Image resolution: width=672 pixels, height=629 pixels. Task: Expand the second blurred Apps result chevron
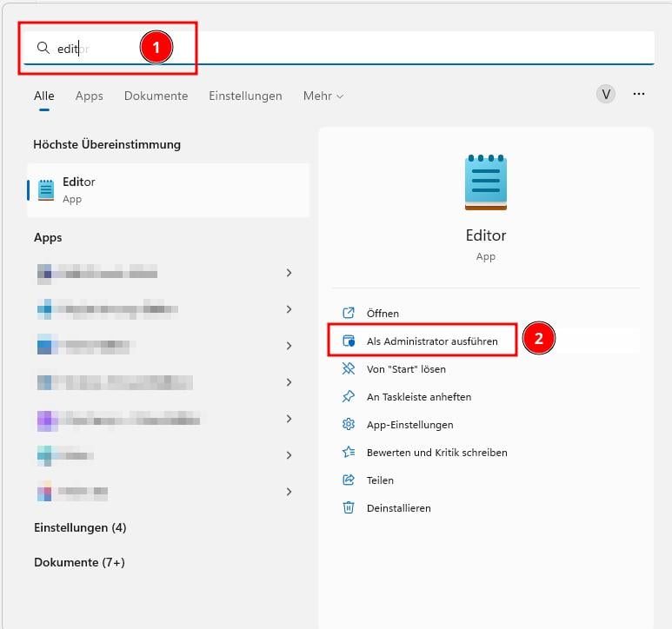pyautogui.click(x=289, y=309)
